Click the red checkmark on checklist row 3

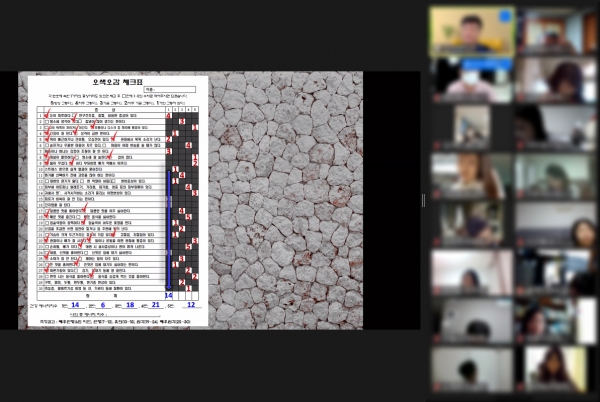point(51,129)
